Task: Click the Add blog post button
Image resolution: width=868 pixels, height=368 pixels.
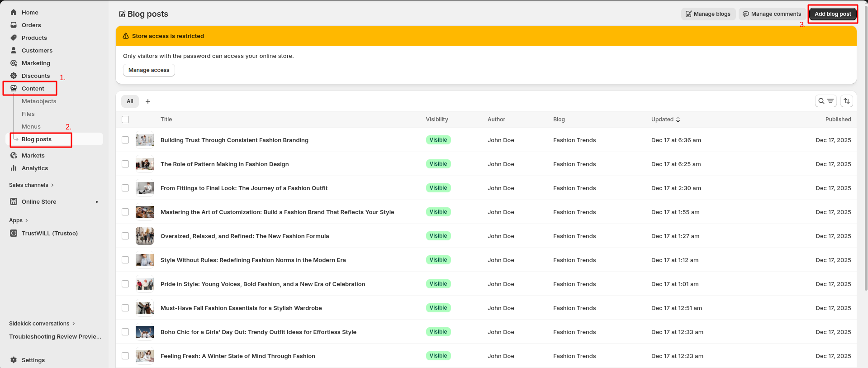Action: pos(833,14)
